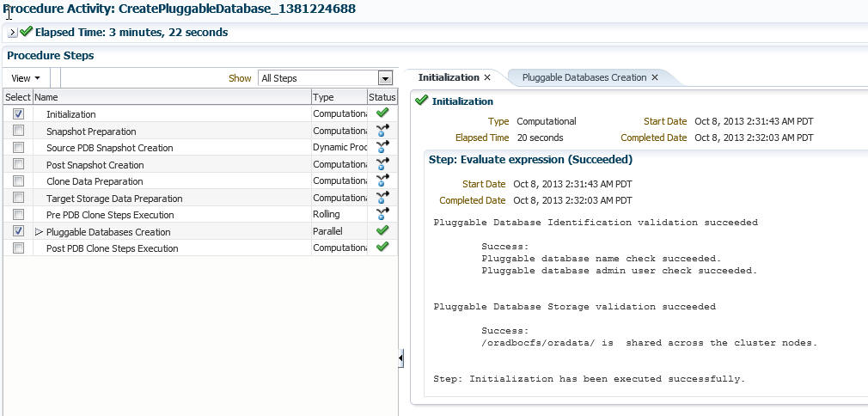Image resolution: width=868 pixels, height=416 pixels.
Task: Click Clone Data Preparation status icon
Action: tap(382, 180)
